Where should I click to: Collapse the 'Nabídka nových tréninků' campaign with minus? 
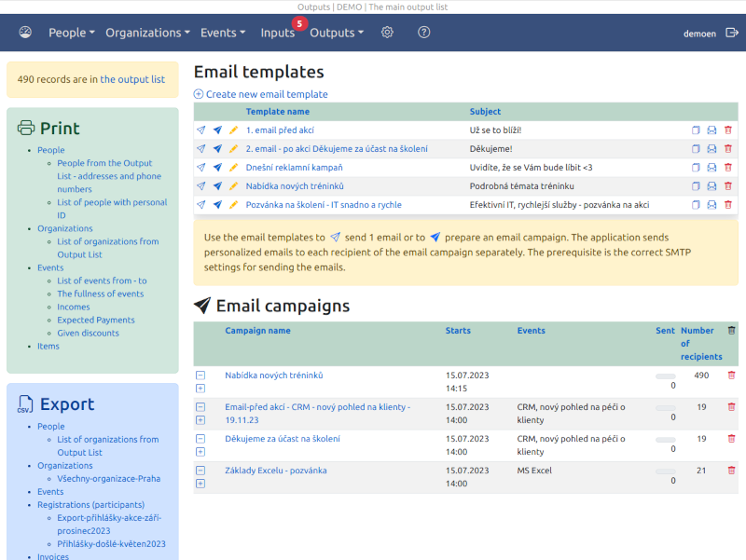[x=200, y=376]
